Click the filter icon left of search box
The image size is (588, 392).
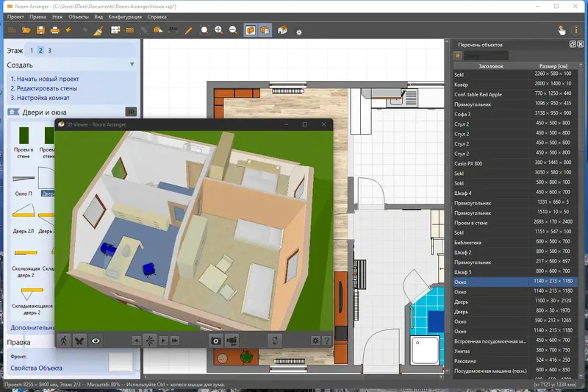pos(457,56)
